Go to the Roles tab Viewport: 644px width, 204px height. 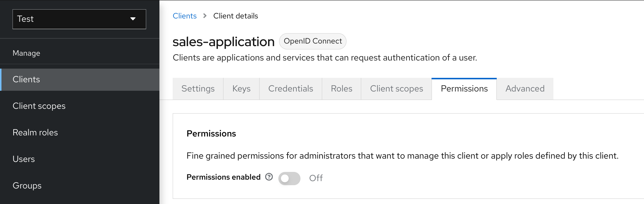click(x=341, y=89)
